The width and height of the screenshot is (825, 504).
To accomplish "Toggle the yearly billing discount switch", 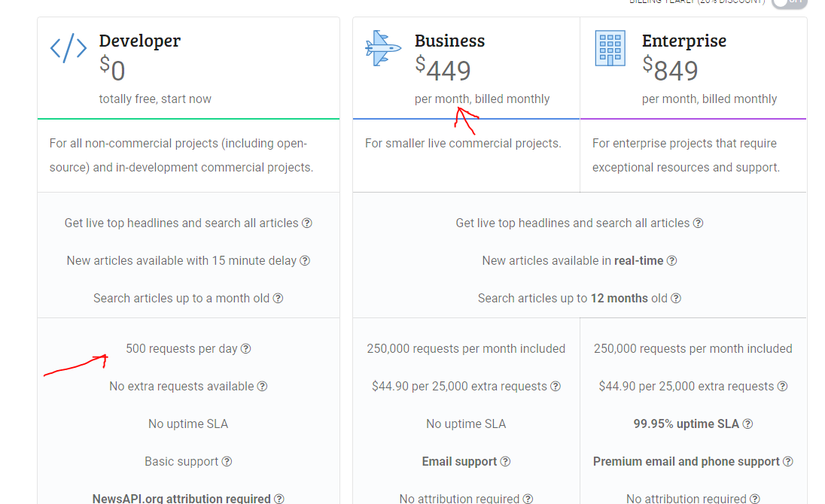I will (789, 2).
